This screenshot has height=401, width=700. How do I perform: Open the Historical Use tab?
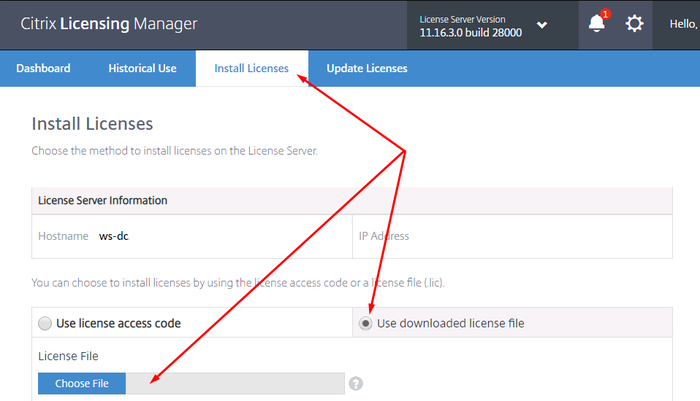[x=142, y=68]
